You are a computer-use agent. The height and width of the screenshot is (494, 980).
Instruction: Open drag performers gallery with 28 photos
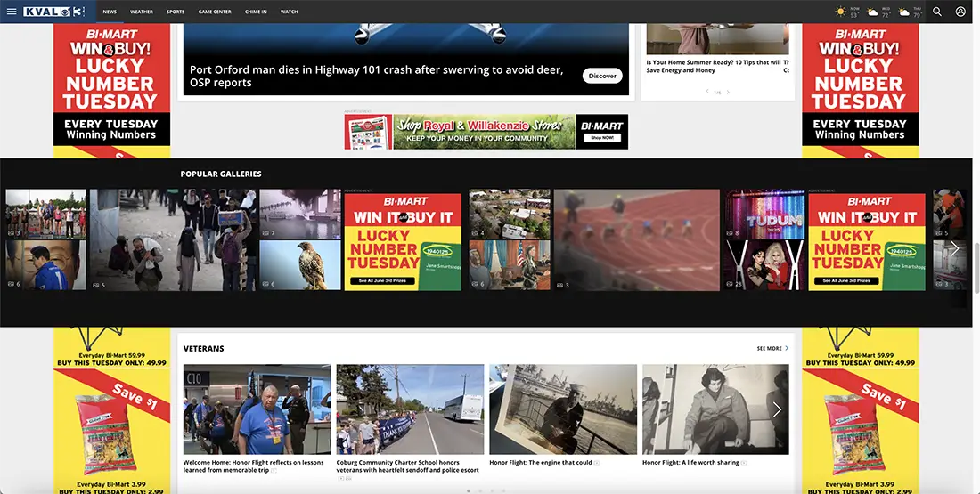point(765,265)
